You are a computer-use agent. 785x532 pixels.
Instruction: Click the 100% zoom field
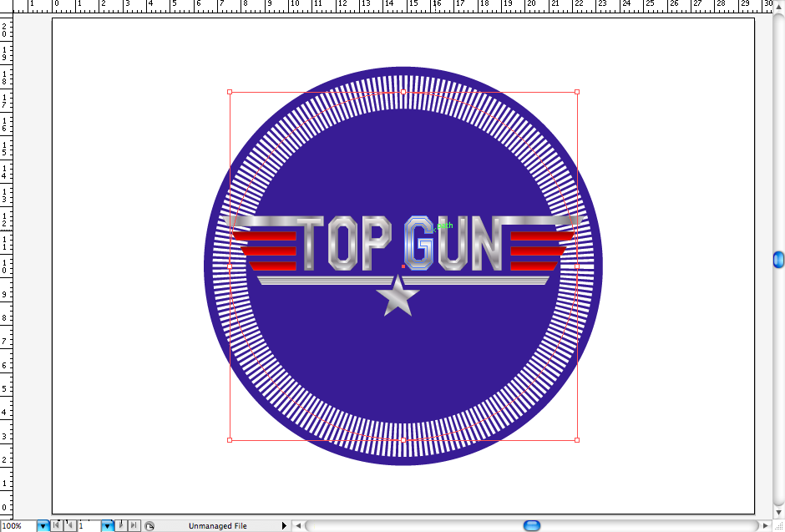coord(17,526)
